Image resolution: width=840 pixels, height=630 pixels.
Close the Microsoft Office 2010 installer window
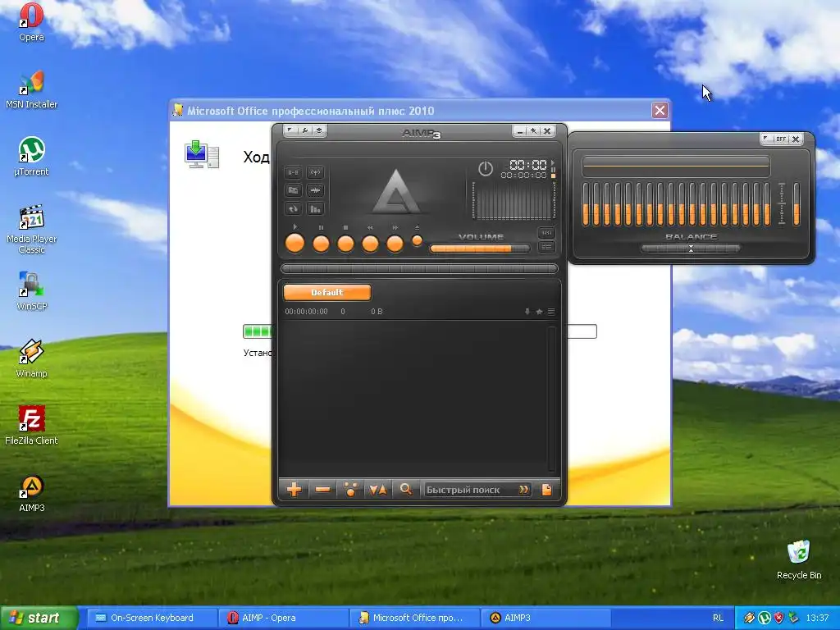point(660,111)
